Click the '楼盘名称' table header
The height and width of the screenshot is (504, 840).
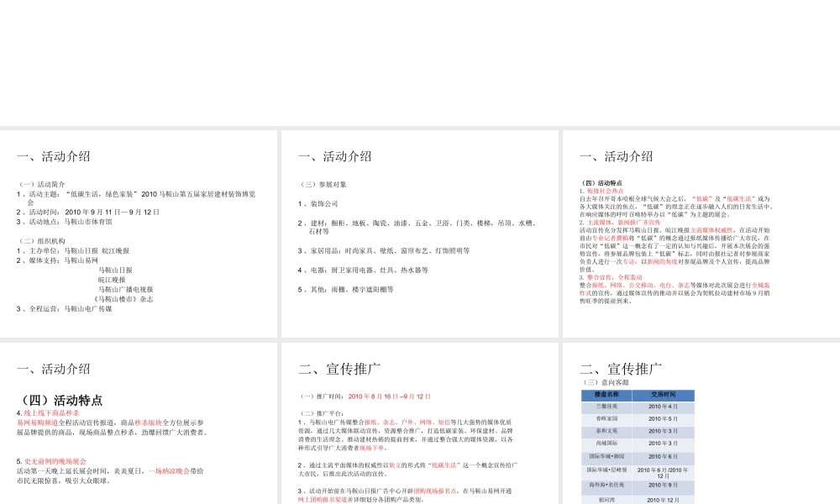tap(606, 395)
